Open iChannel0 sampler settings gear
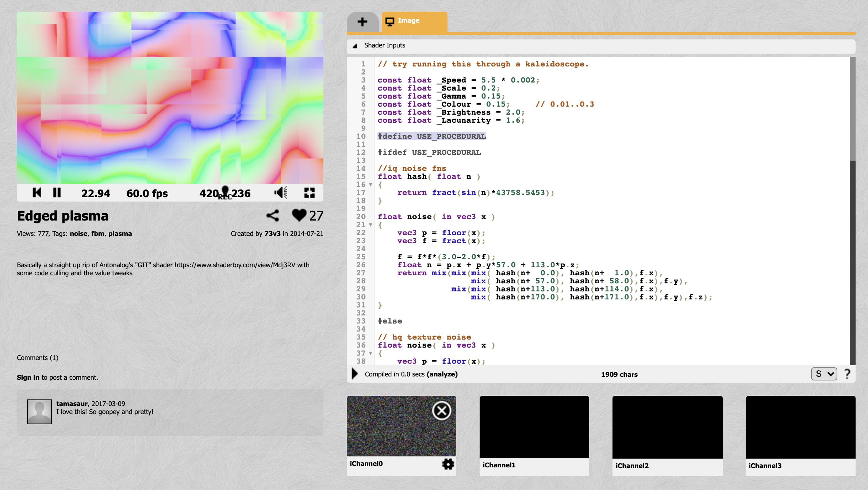The width and height of the screenshot is (868, 490). 448,464
